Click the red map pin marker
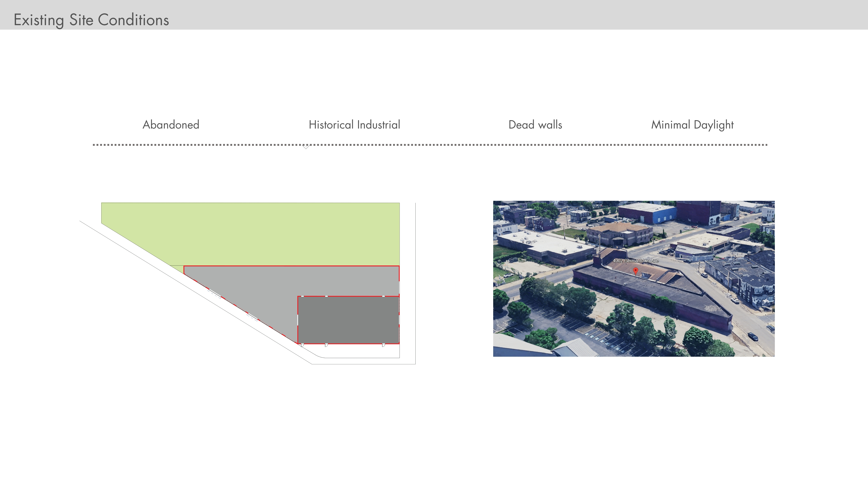This screenshot has height=488, width=868. [636, 270]
